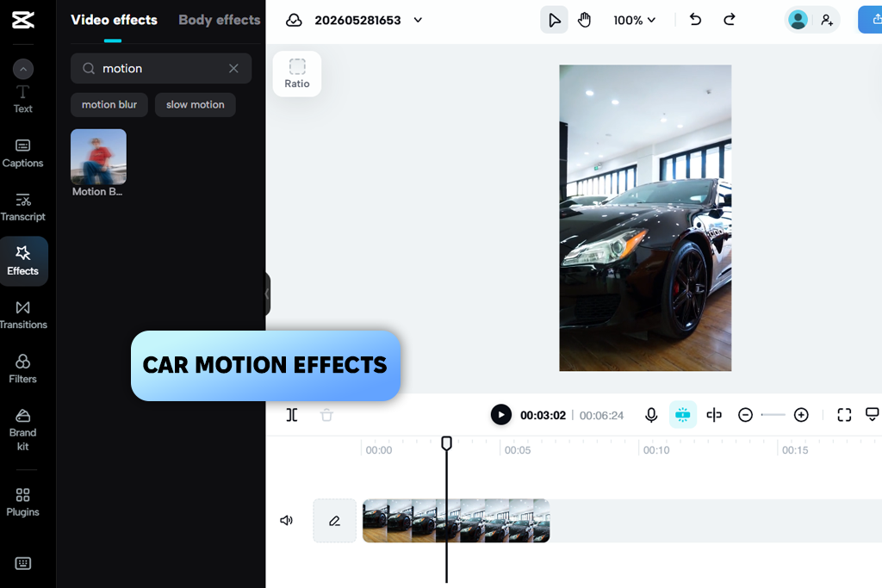Open the 100% zoom dropdown
The height and width of the screenshot is (588, 882).
pyautogui.click(x=634, y=21)
